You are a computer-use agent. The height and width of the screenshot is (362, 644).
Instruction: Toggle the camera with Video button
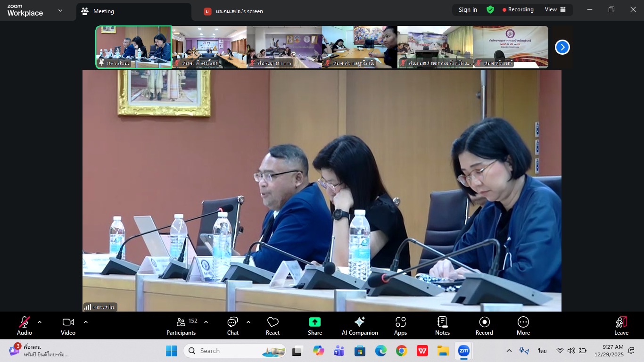[68, 326]
